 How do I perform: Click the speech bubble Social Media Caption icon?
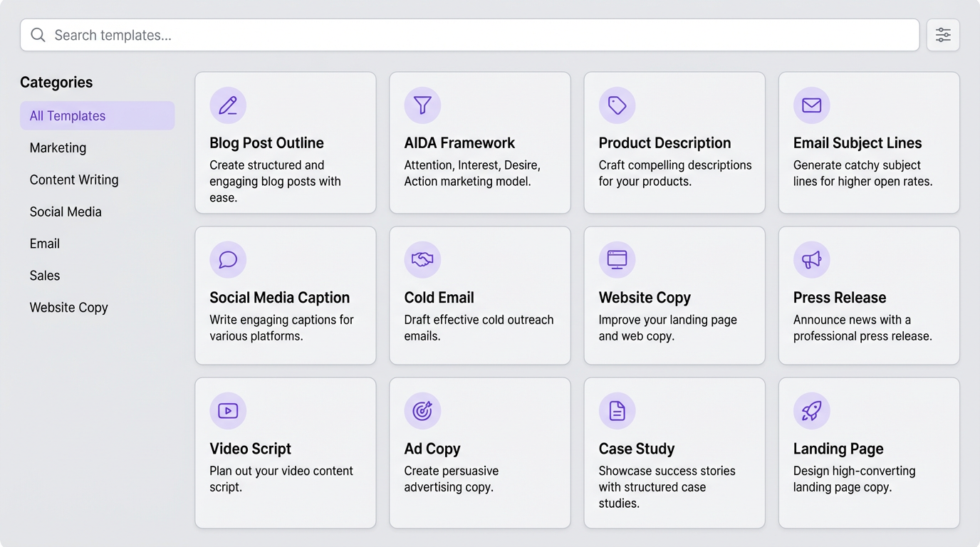[228, 259]
